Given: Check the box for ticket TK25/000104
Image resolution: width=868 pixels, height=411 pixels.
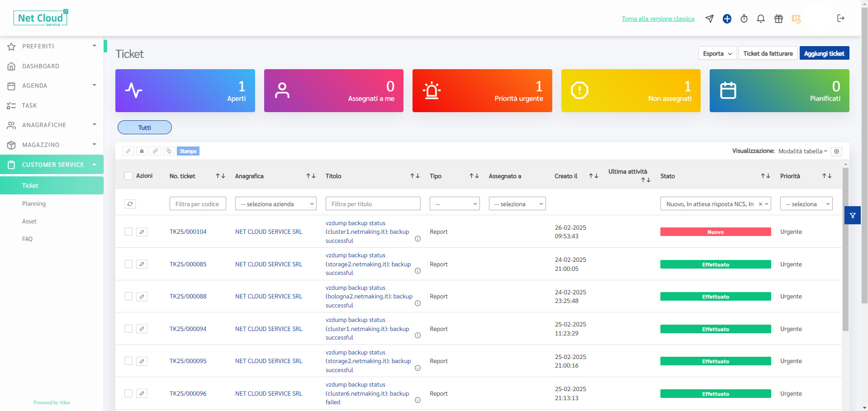Looking at the screenshot, I should 128,231.
